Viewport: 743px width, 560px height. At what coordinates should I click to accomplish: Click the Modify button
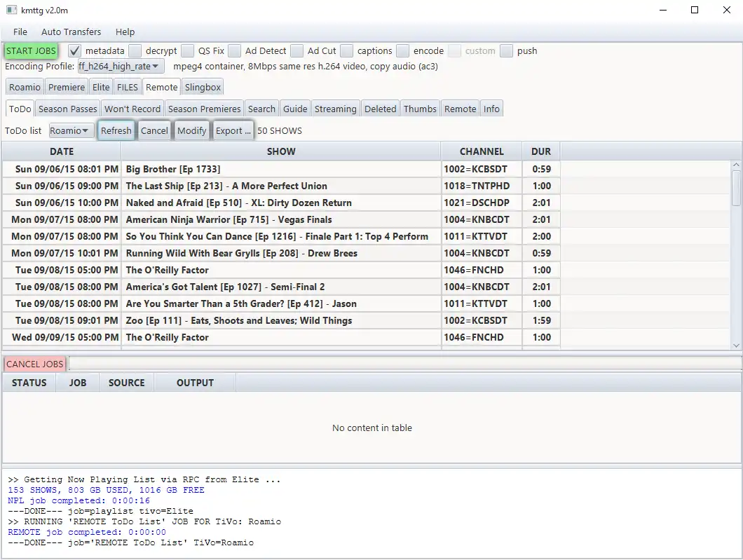coord(191,131)
